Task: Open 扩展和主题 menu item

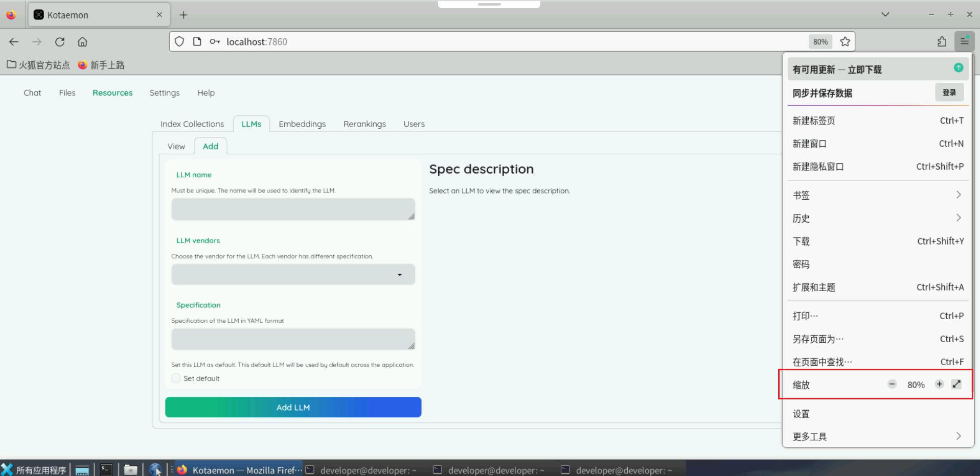Action: (x=877, y=287)
